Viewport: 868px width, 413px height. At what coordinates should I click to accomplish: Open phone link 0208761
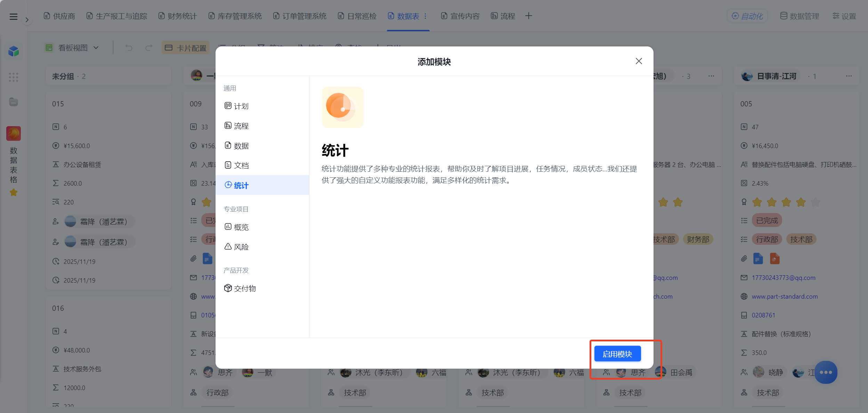[x=763, y=315]
